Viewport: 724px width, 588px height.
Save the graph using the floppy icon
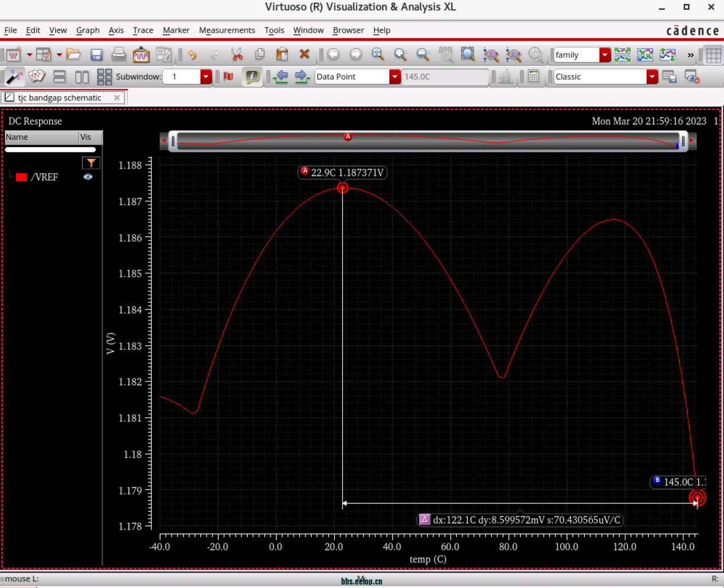[x=96, y=54]
